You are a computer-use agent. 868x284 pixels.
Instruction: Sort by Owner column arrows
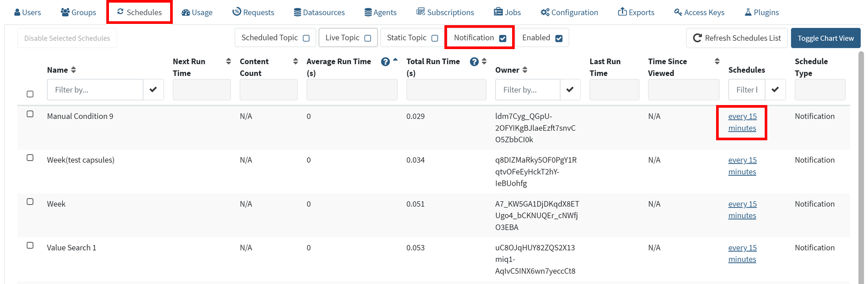pos(525,70)
